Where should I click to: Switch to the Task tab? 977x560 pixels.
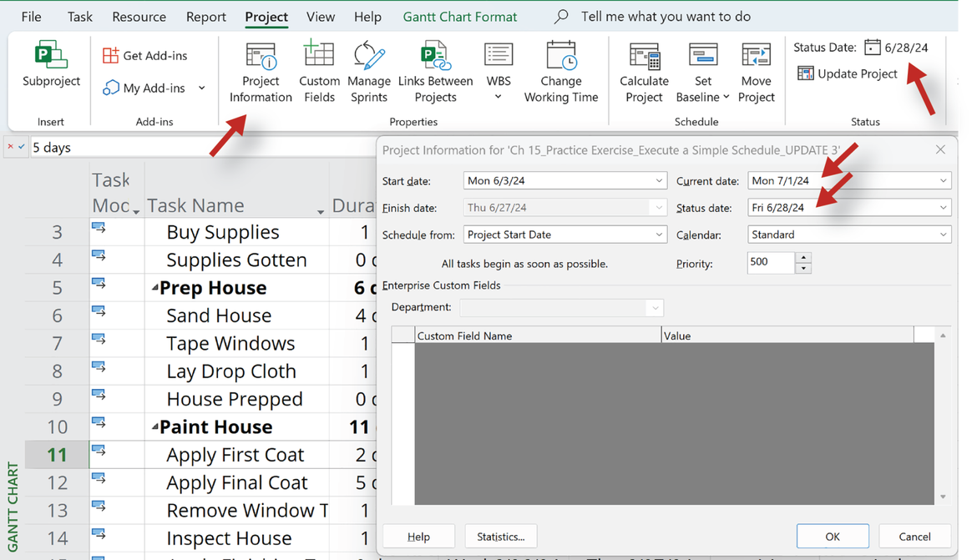click(80, 17)
